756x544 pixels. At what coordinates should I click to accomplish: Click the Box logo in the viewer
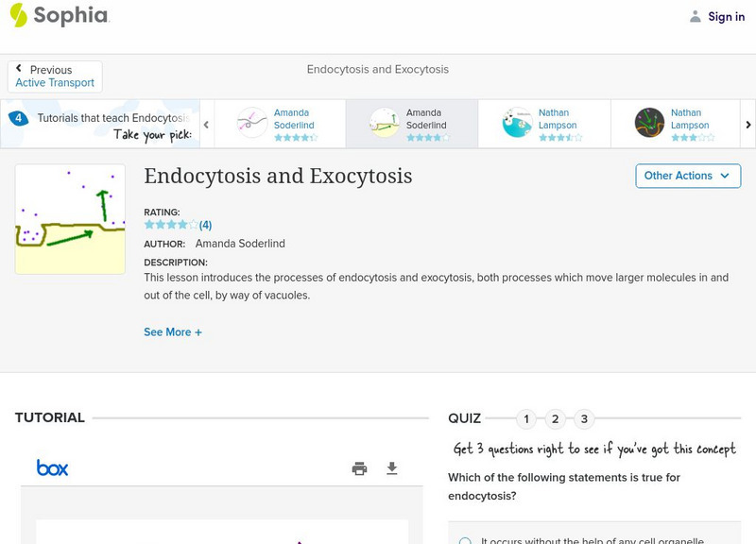pyautogui.click(x=52, y=467)
